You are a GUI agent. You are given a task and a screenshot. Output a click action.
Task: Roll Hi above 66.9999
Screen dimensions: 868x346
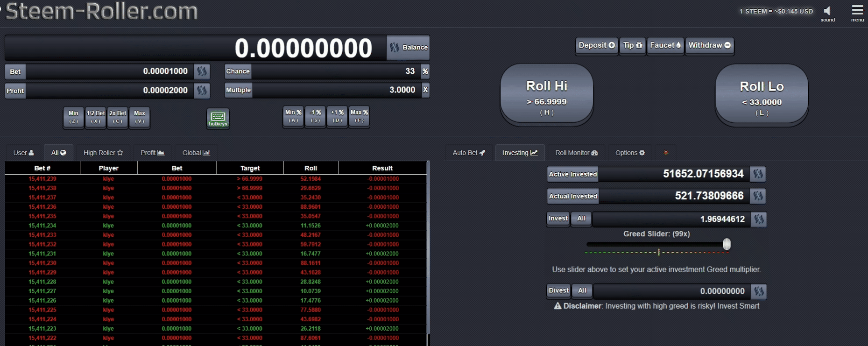pyautogui.click(x=547, y=94)
